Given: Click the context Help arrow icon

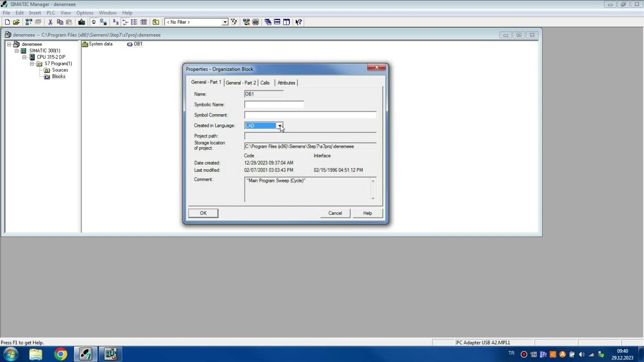Looking at the screenshot, I should click(298, 22).
